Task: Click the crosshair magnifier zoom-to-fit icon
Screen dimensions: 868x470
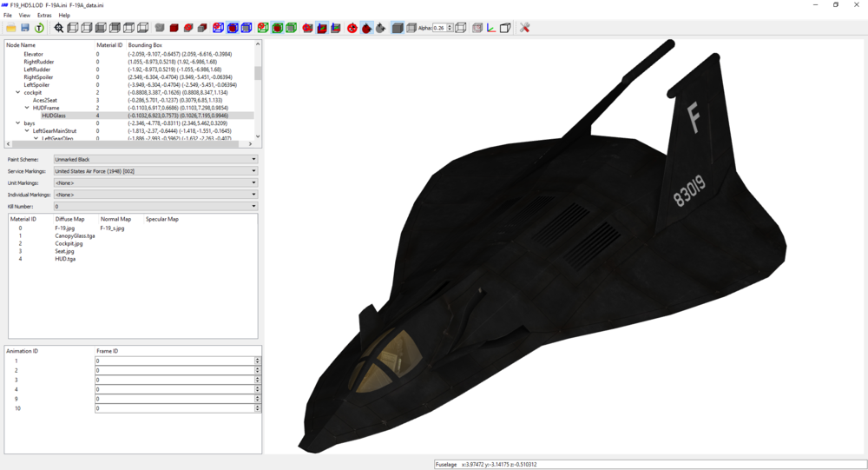Action: 59,28
